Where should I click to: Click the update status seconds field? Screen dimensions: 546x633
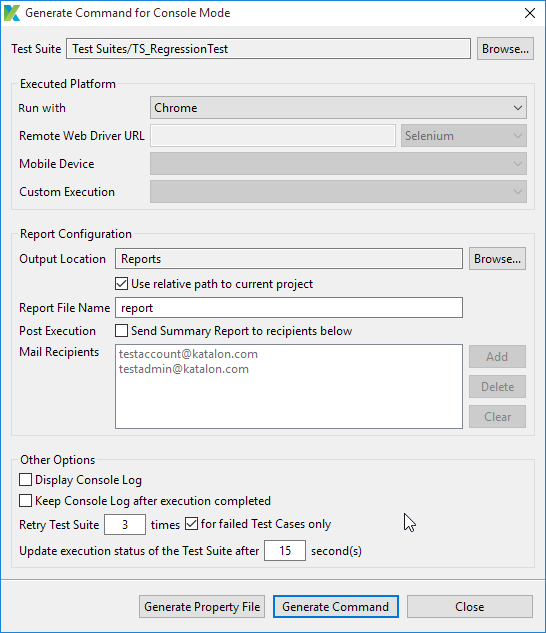click(285, 551)
